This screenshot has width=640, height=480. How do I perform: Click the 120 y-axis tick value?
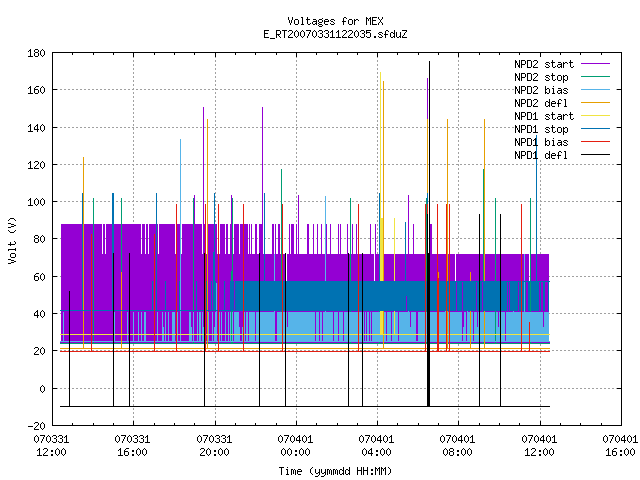pos(36,165)
